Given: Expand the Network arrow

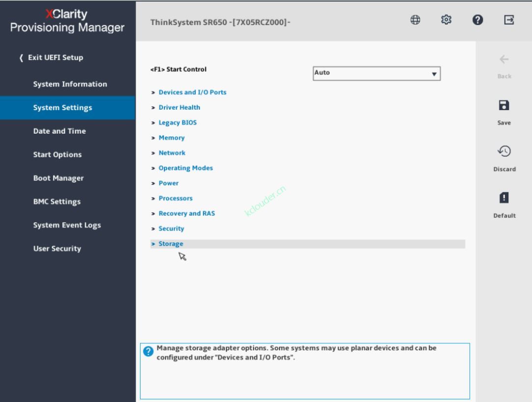Looking at the screenshot, I should pyautogui.click(x=153, y=153).
